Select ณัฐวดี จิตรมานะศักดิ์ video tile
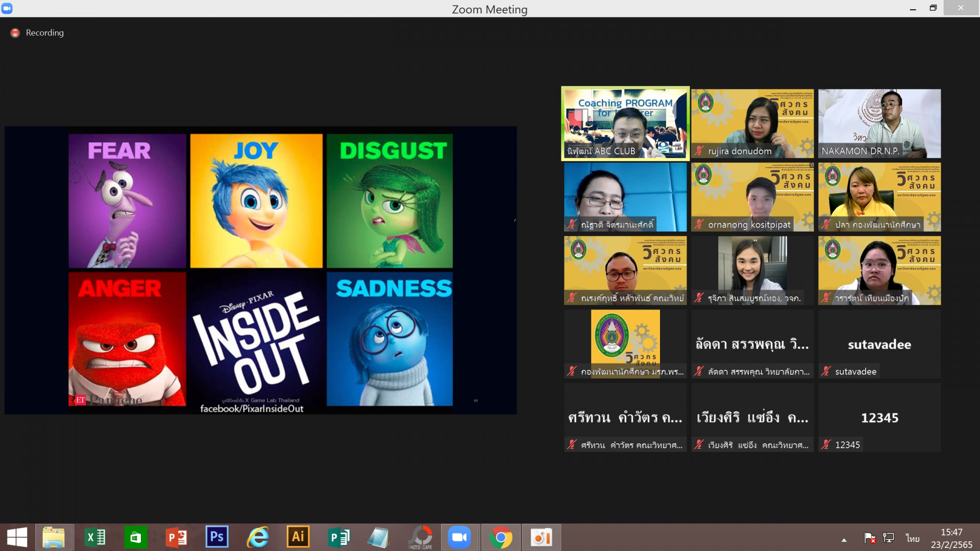This screenshot has width=980, height=551. (x=625, y=197)
